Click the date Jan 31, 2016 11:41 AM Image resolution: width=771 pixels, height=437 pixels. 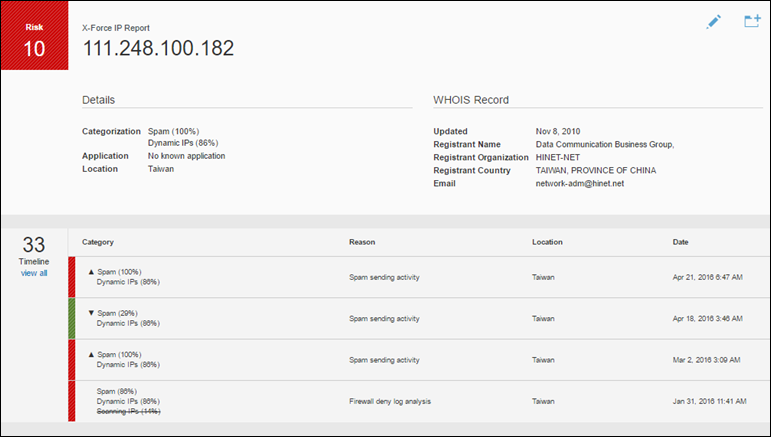tap(710, 401)
